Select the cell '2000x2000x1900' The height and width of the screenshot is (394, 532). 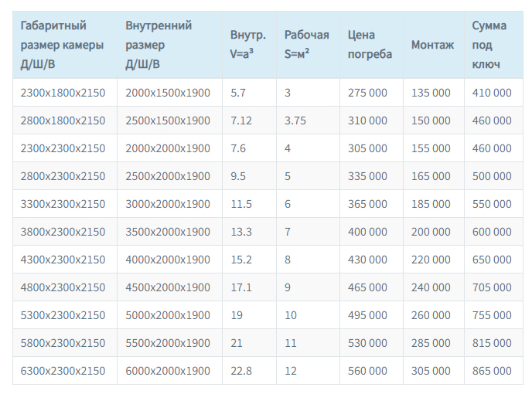tap(169, 148)
